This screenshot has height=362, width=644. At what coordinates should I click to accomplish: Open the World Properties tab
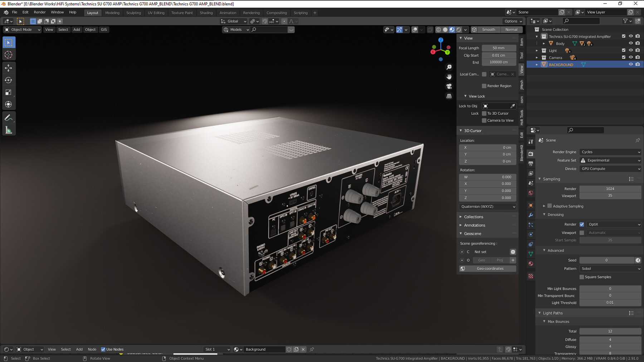tap(531, 193)
